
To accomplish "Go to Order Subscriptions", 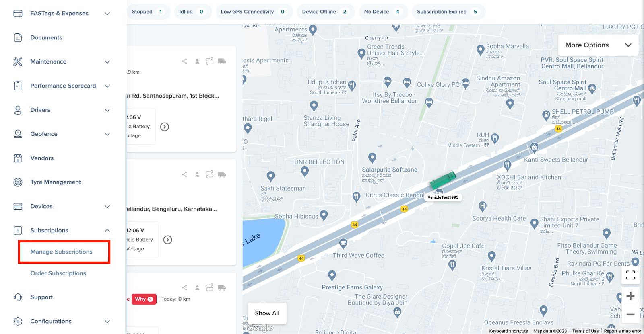I will point(58,273).
